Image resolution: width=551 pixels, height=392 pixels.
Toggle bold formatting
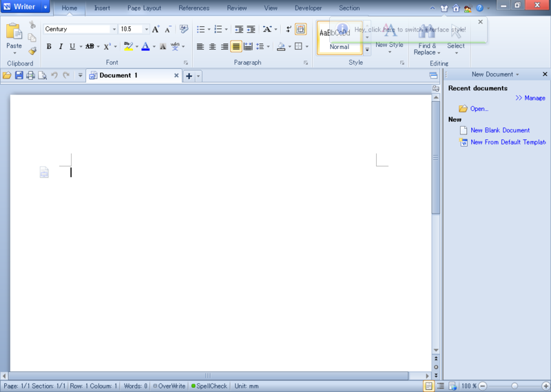(x=49, y=46)
